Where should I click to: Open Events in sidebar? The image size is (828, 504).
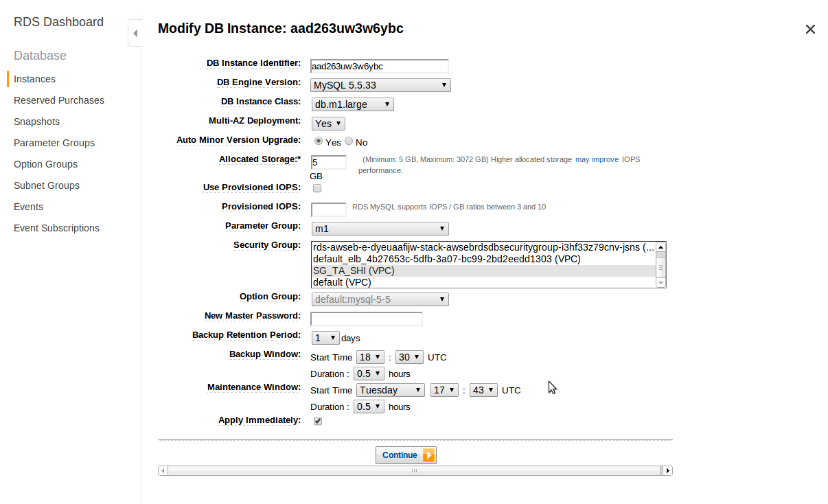(x=28, y=207)
